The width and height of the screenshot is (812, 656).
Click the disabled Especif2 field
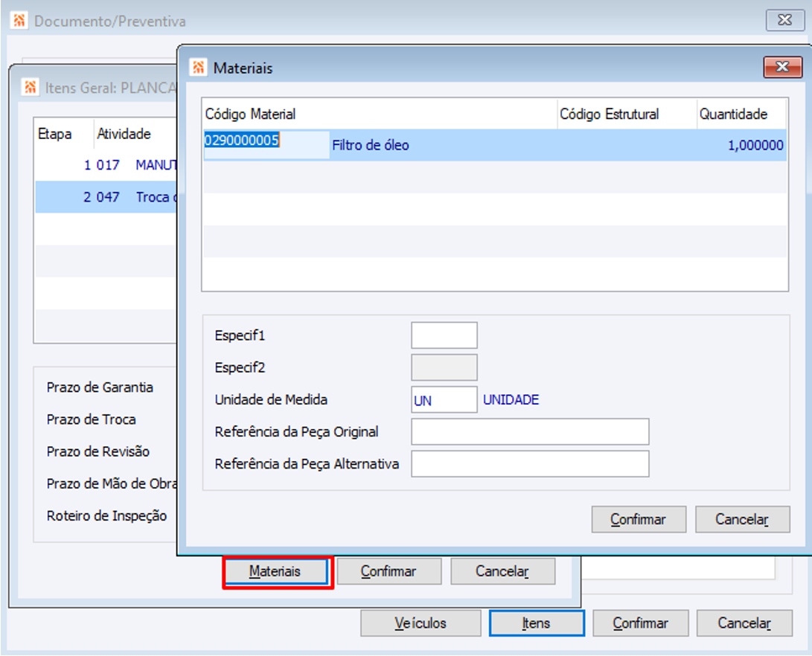tap(444, 367)
